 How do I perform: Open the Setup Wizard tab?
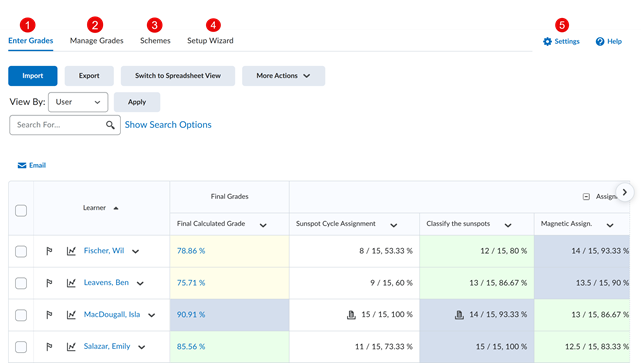[210, 40]
